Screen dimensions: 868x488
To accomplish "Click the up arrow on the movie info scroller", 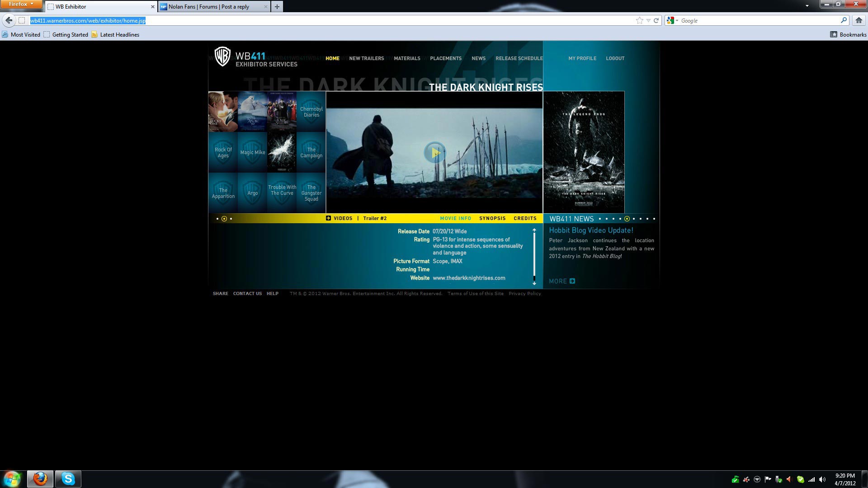I will (534, 230).
